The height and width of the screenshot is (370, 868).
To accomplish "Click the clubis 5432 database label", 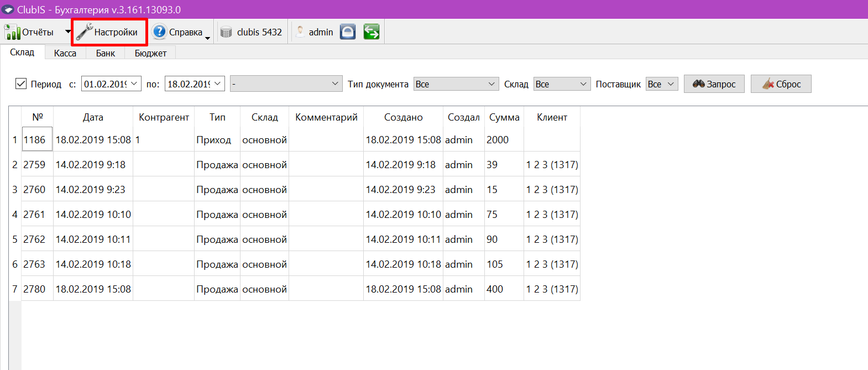I will (x=259, y=32).
